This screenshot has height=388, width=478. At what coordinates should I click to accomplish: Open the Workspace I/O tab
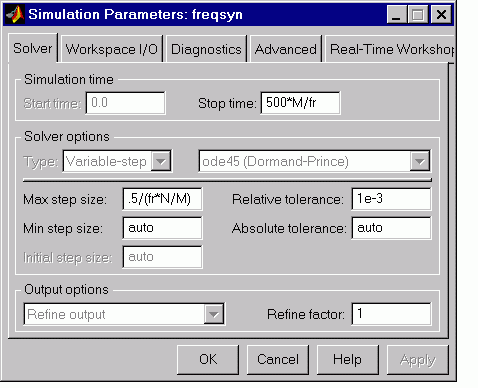click(x=112, y=49)
